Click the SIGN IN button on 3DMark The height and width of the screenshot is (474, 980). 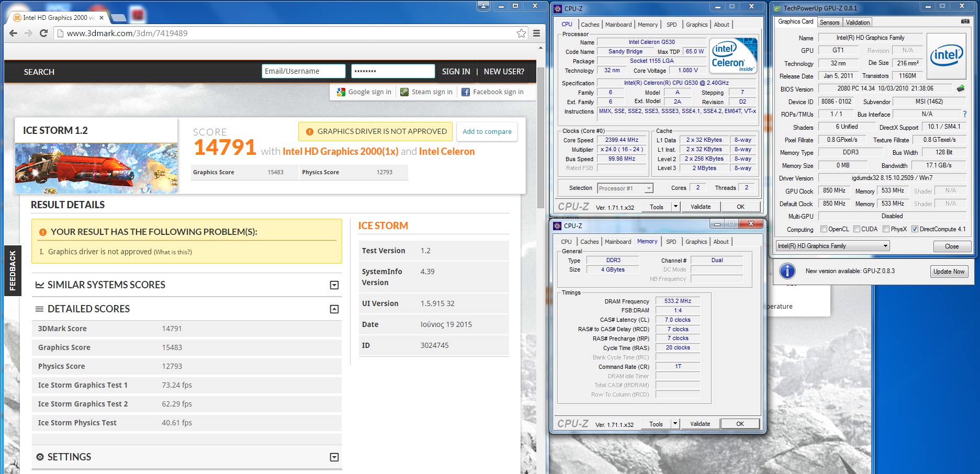pos(456,72)
